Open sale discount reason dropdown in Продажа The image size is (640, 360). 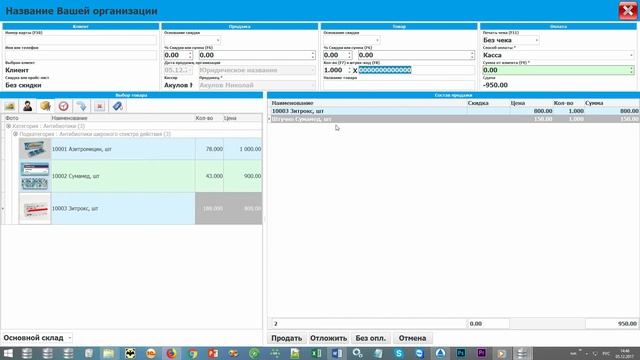(x=218, y=40)
